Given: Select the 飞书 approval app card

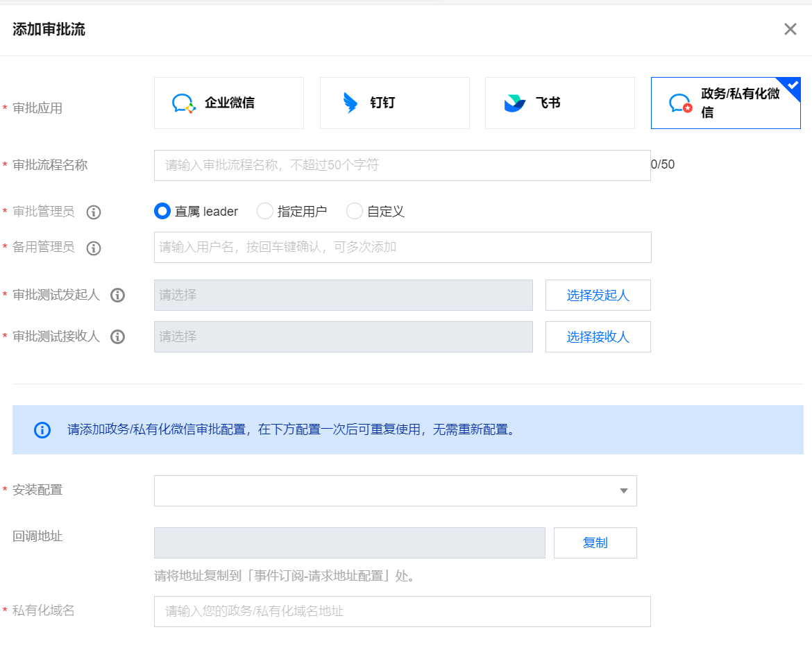Looking at the screenshot, I should click(560, 103).
